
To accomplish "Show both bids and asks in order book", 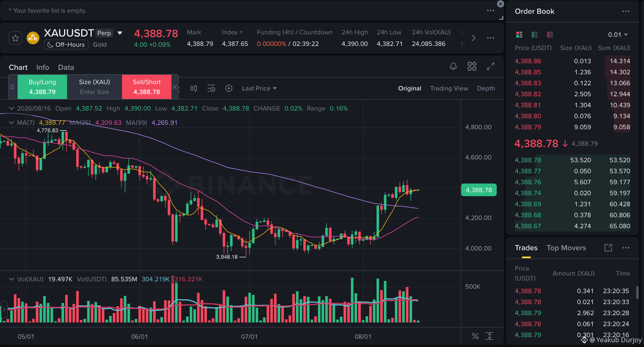I will (519, 35).
